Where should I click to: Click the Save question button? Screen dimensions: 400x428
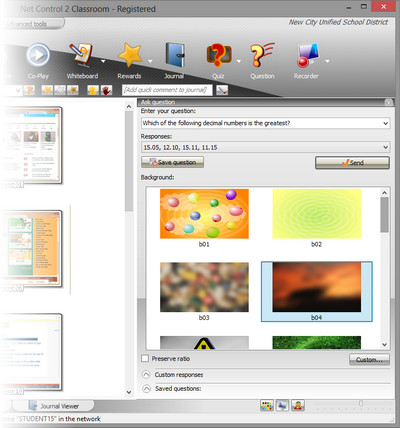172,162
